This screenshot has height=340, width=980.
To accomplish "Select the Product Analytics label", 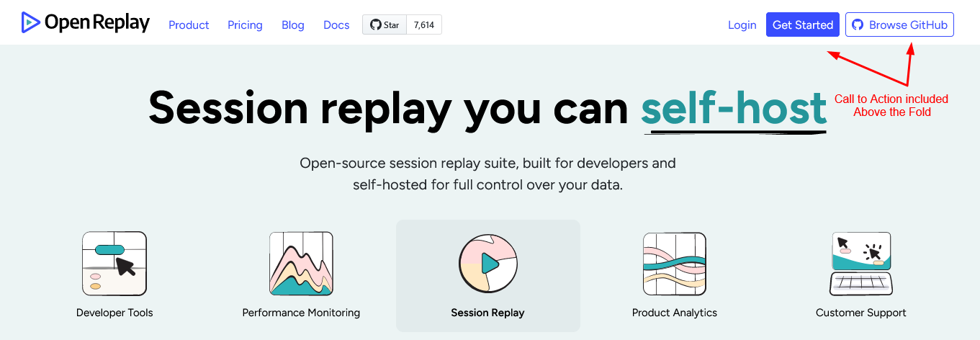I will click(x=675, y=313).
